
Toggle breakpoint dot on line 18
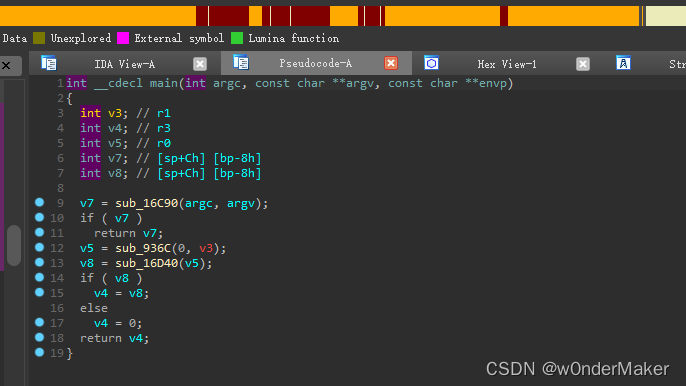click(39, 337)
